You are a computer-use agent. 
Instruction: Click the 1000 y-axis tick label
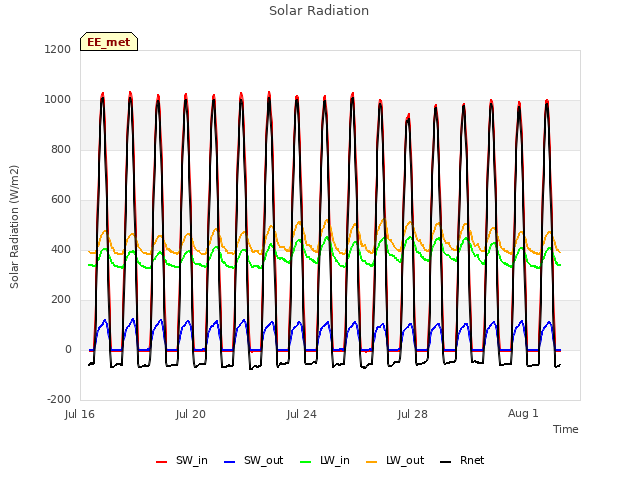(x=58, y=100)
